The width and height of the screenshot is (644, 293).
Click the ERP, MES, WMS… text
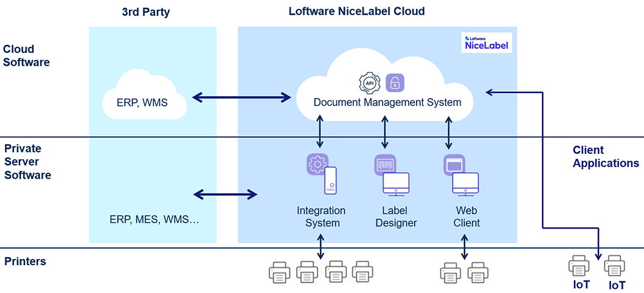(154, 219)
